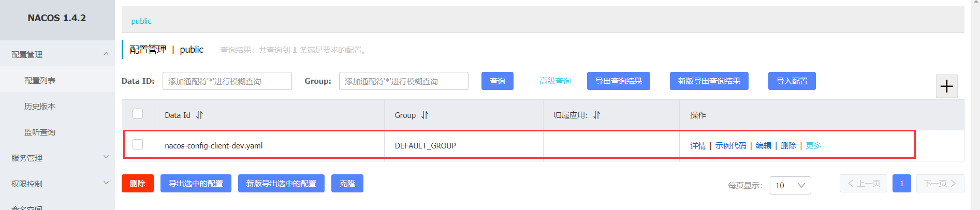Click 导入配置 button

[x=792, y=81]
